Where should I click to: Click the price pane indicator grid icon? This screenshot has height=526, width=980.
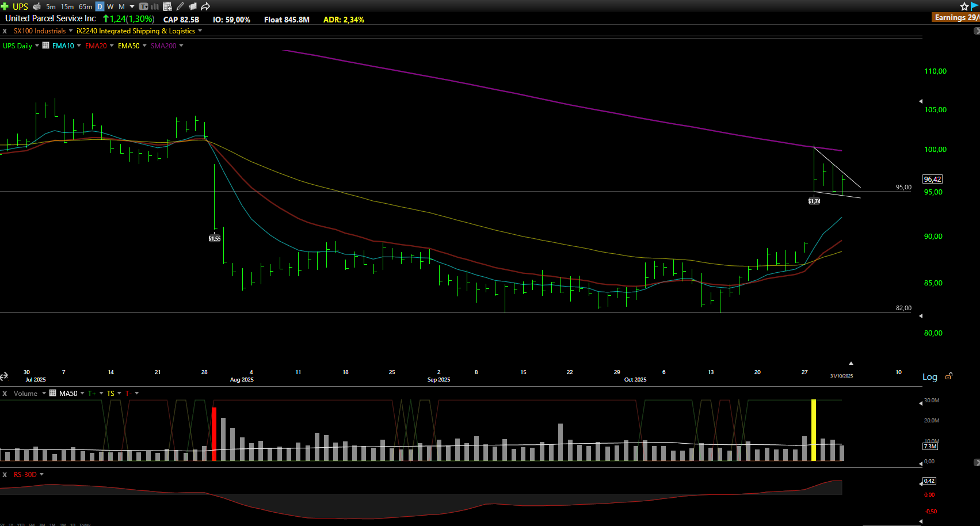45,45
